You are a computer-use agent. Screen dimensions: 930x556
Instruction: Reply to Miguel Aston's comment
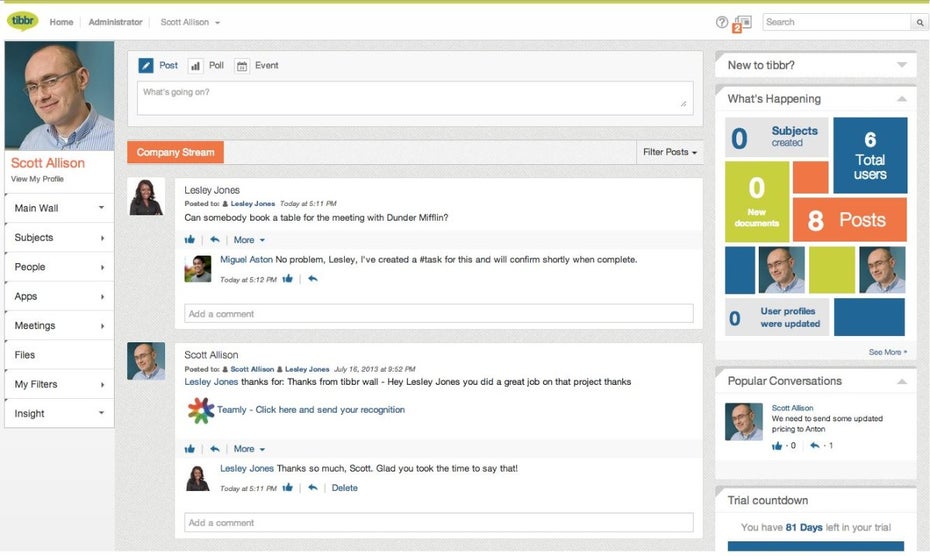[x=313, y=279]
